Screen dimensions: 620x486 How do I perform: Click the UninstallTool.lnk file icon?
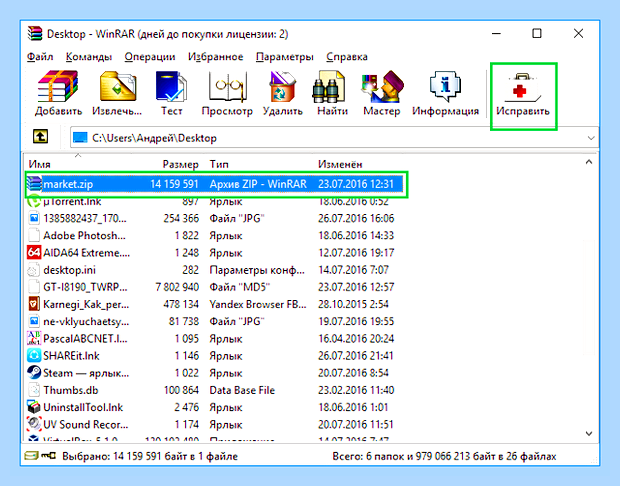tap(34, 407)
